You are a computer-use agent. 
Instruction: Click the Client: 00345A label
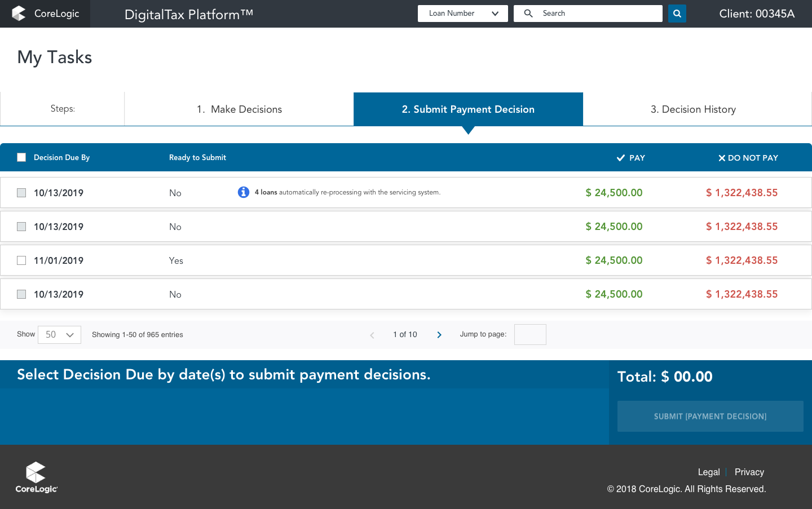[757, 14]
